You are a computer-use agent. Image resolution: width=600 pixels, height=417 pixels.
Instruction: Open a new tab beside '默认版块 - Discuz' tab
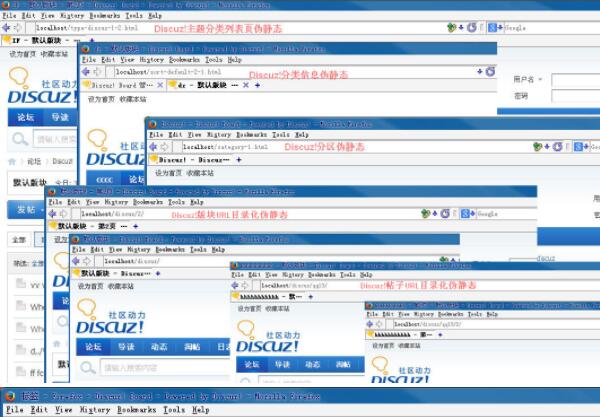coord(158,273)
